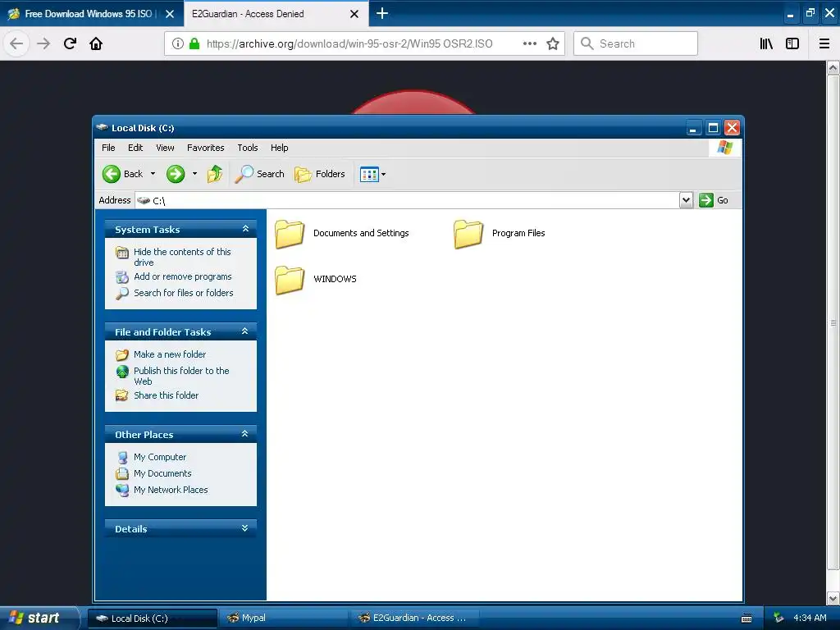Show site information icon in address bar
This screenshot has width=840, height=630.
[x=177, y=43]
